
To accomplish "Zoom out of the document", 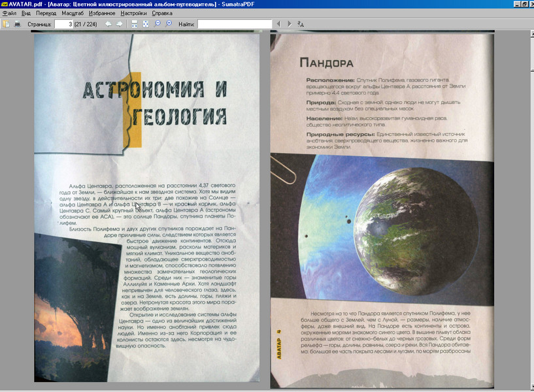I will coord(158,24).
